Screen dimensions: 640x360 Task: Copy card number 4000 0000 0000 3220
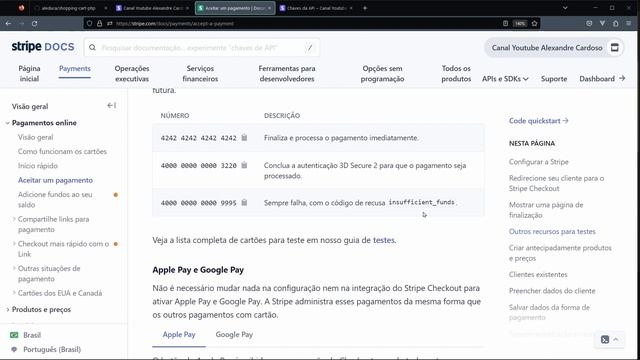point(244,165)
